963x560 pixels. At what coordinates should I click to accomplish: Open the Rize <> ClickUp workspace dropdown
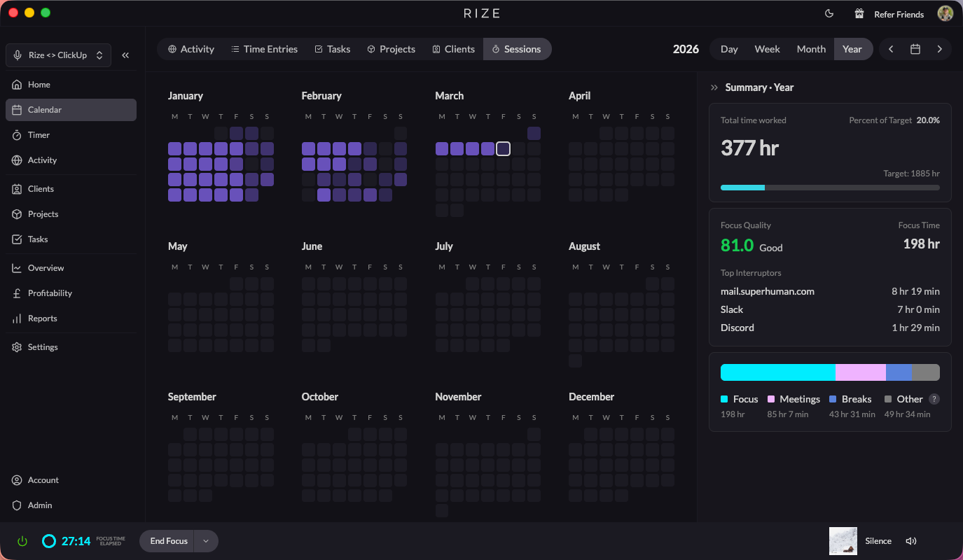(x=58, y=55)
